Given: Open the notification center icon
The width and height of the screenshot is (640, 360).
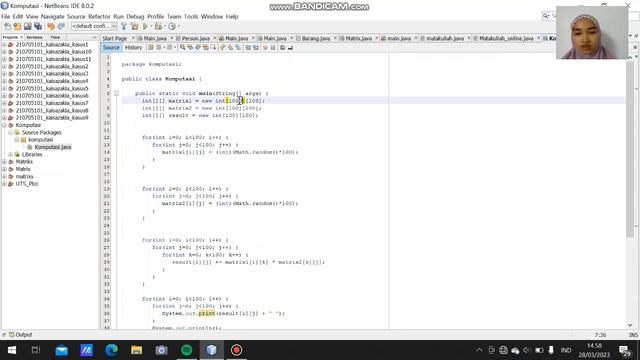Looking at the screenshot, I should pos(624,350).
